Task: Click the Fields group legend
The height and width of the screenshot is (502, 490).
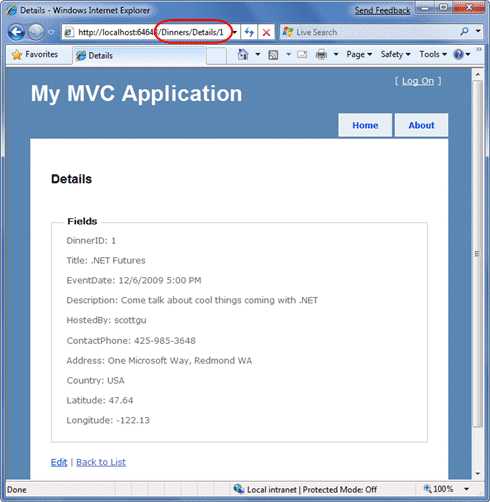Action: 82,221
